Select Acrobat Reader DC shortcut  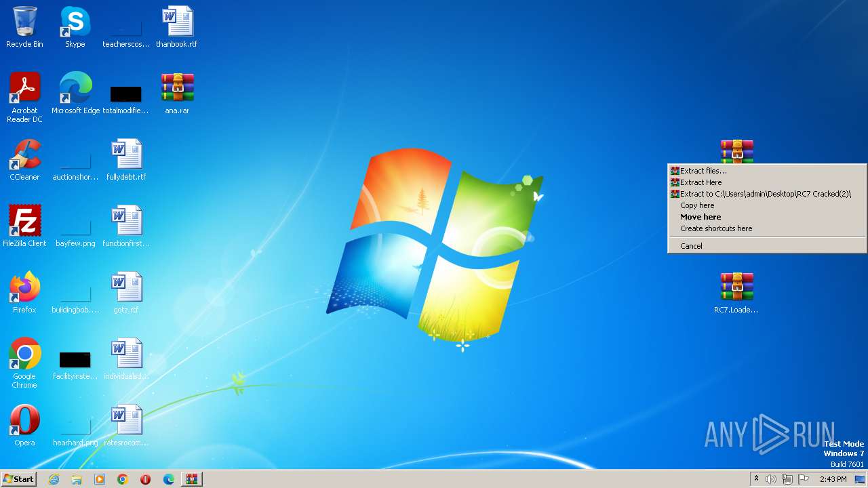coord(24,98)
